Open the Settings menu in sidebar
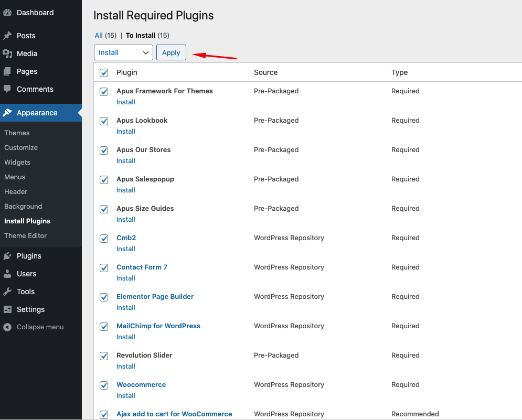 30,309
